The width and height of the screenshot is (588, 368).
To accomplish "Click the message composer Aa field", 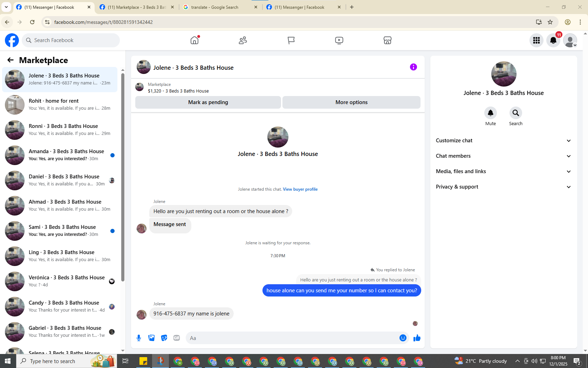I will coord(293,338).
